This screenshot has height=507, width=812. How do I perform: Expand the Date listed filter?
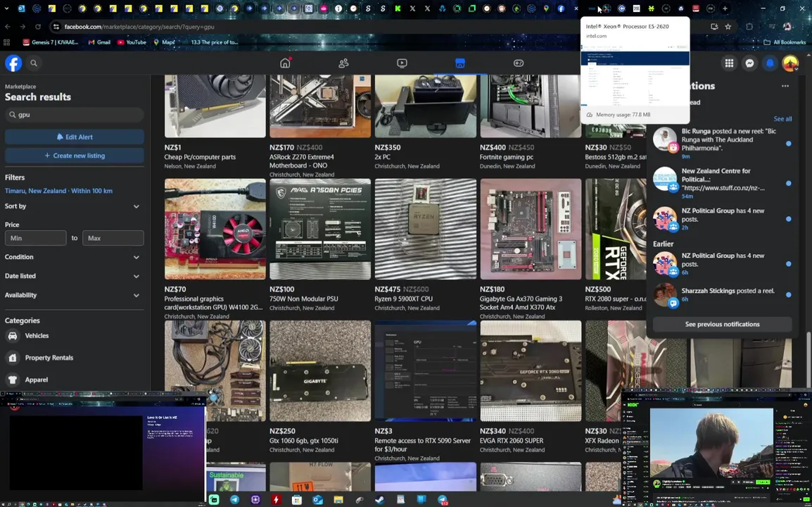[72, 276]
